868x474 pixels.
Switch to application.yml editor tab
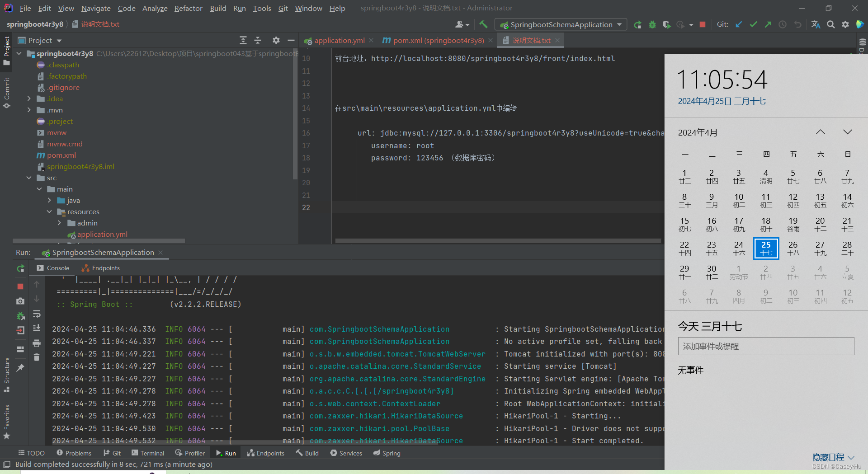tap(339, 40)
